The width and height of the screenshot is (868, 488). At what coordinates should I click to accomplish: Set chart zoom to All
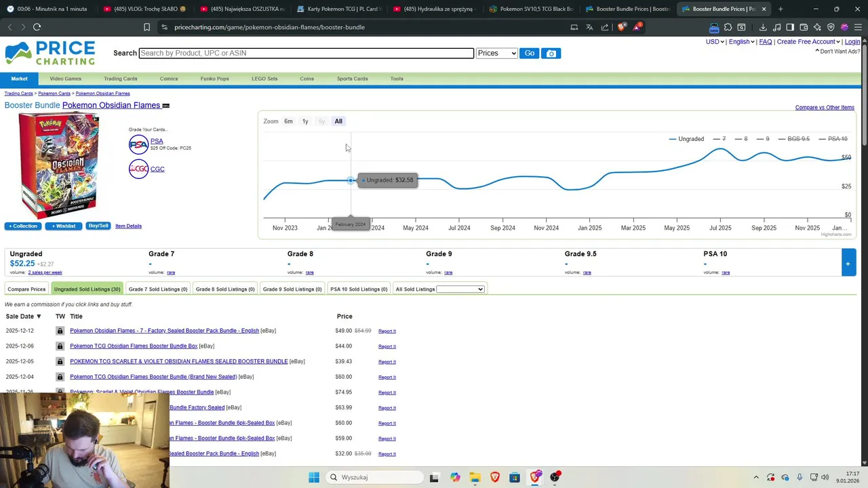pyautogui.click(x=338, y=121)
